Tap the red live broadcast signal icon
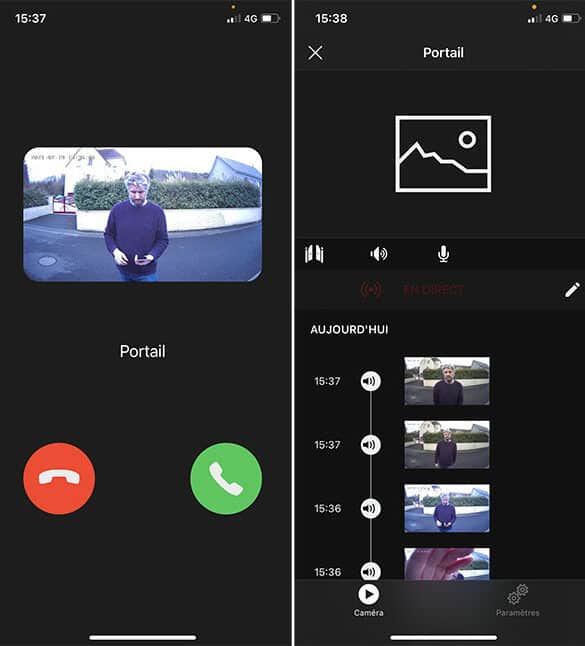This screenshot has width=585, height=646. 371,290
